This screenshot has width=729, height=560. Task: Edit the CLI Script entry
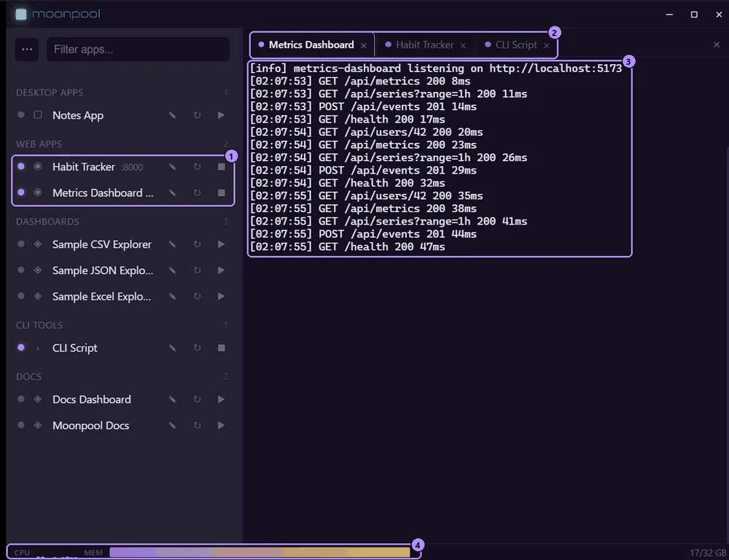point(173,349)
